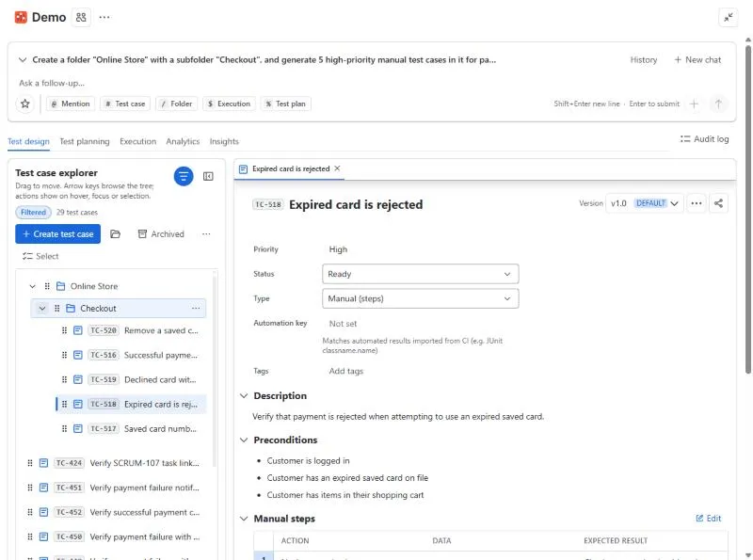Click the test case icon of TC-519

78,379
